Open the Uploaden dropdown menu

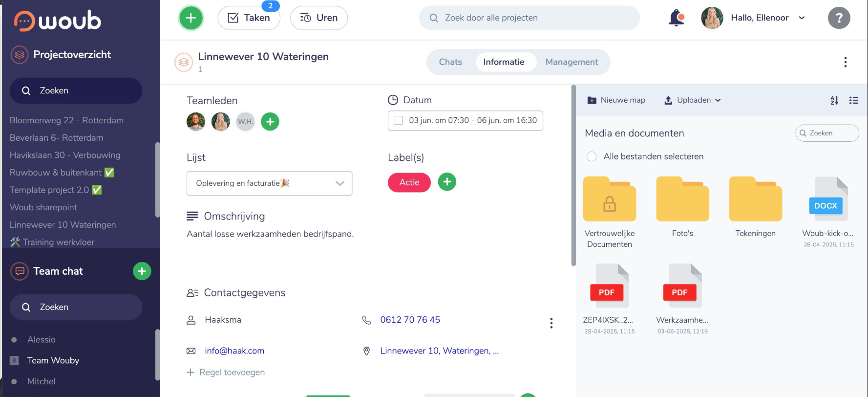693,100
